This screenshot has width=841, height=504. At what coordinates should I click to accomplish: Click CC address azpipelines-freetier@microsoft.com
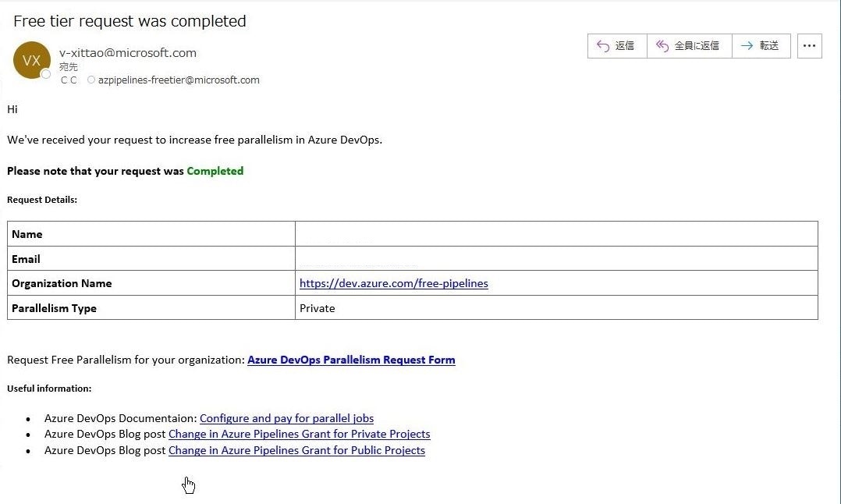179,80
